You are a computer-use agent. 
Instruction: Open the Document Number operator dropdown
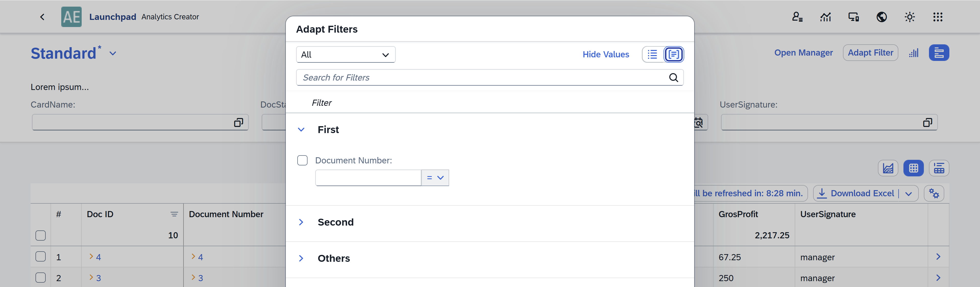pyautogui.click(x=435, y=177)
